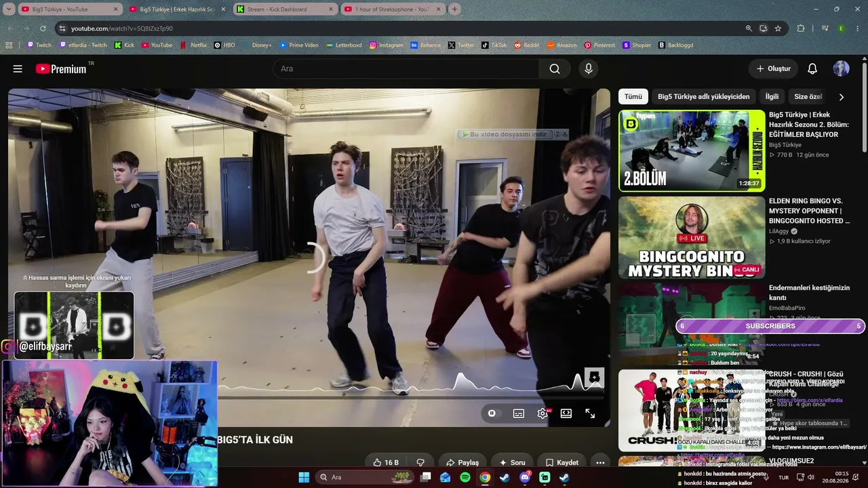Install app icon in the address bar

point(763,28)
